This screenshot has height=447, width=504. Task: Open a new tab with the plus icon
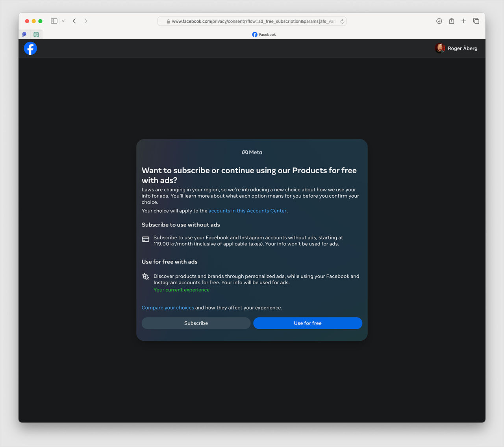tap(463, 21)
